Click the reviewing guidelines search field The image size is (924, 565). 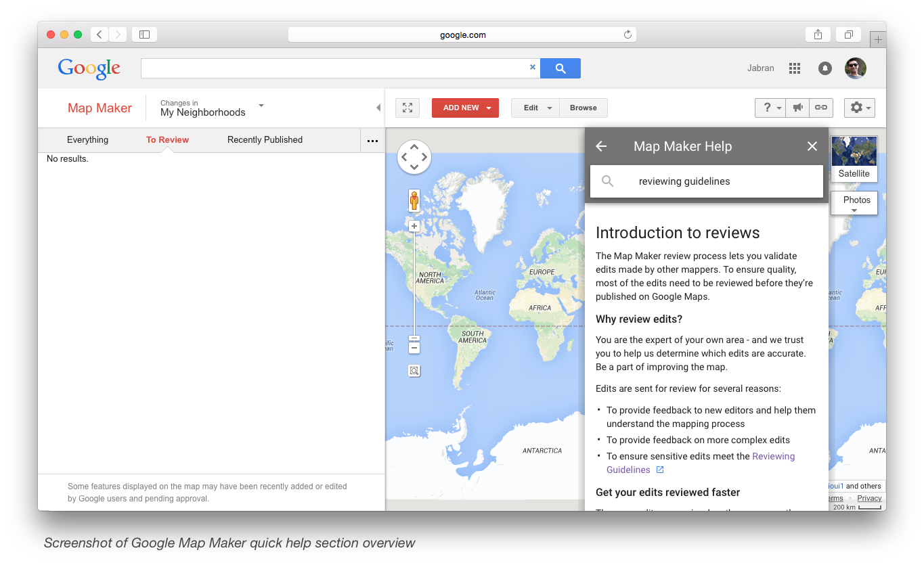[x=707, y=181]
